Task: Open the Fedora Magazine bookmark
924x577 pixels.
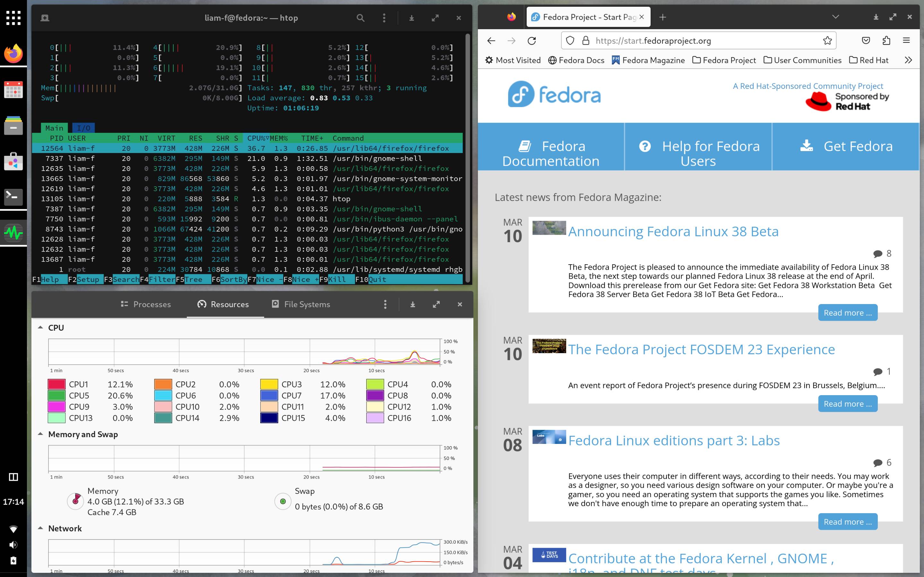Action: coord(648,60)
